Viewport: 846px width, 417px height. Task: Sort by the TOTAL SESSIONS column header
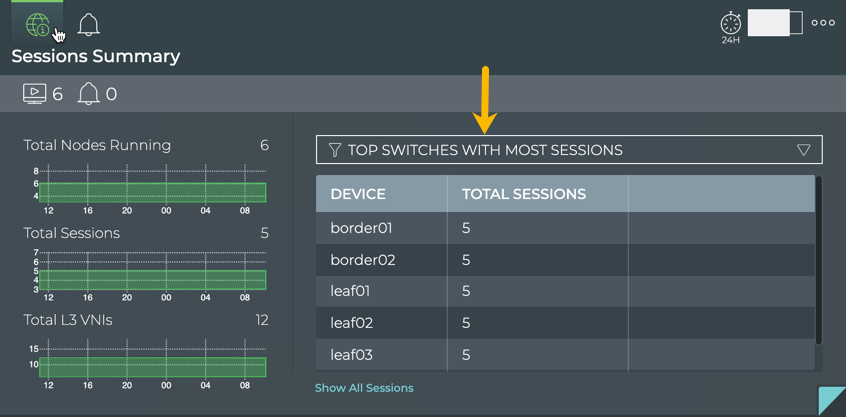click(523, 194)
